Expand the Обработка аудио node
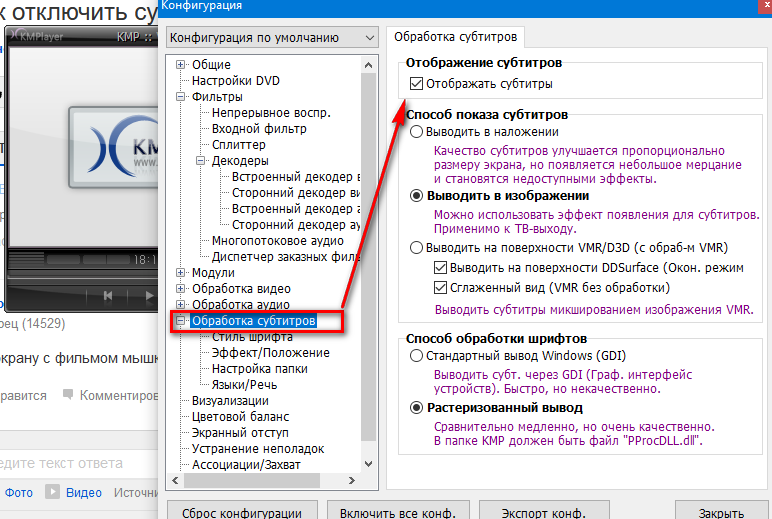The height and width of the screenshot is (519, 772). pos(181,304)
